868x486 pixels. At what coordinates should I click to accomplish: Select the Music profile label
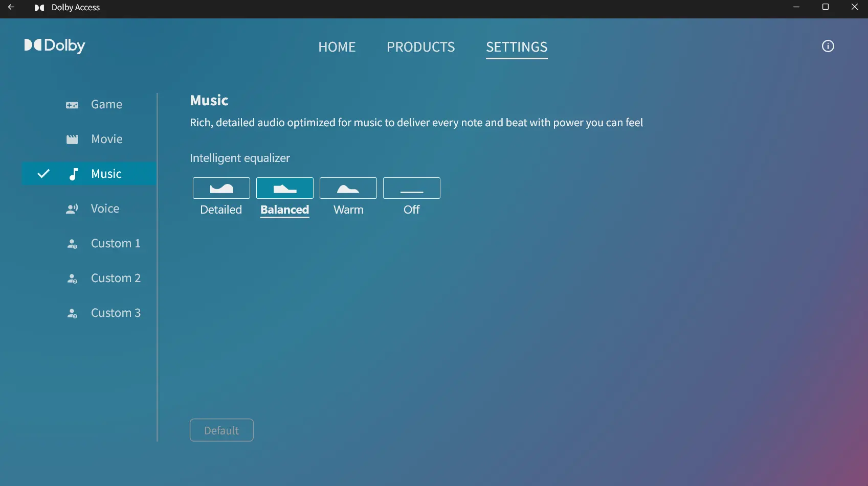click(x=106, y=174)
